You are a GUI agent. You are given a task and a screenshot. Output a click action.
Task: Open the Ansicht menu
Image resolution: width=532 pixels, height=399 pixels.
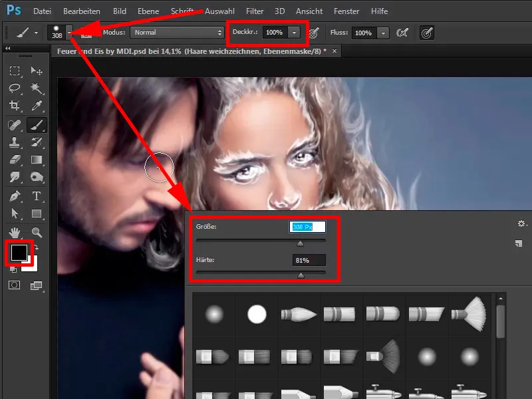[x=309, y=11]
